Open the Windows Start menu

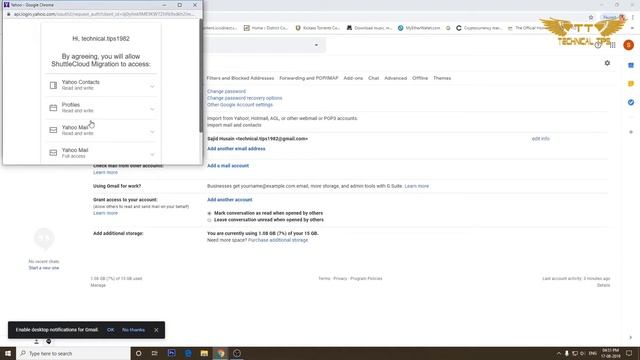(8, 353)
